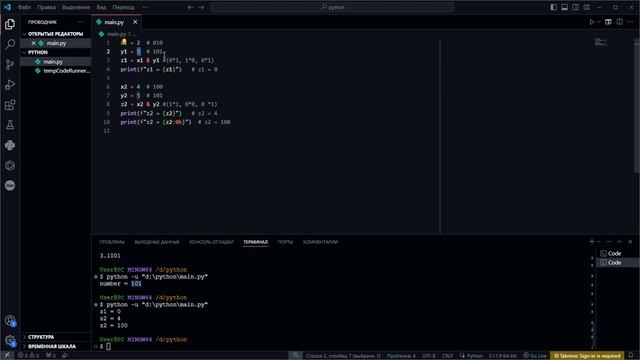Open notifications bell in status bar

click(x=631, y=356)
